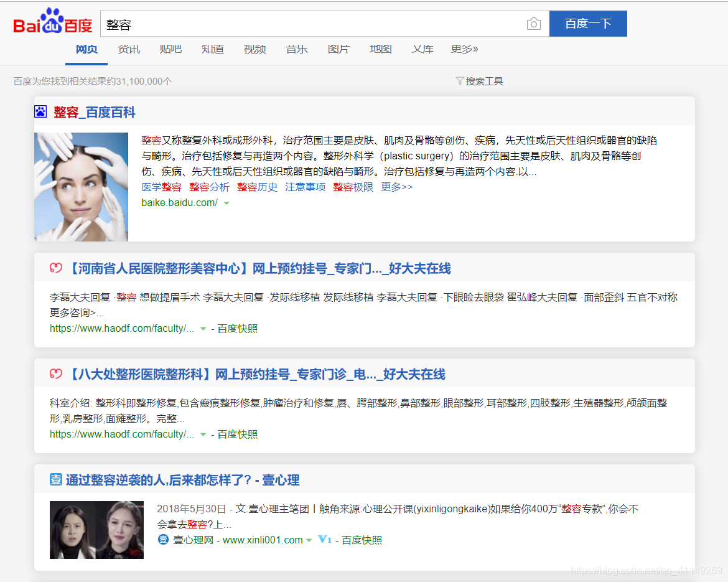Select the 网页 tab
Screen dimensions: 728x582
coord(86,49)
